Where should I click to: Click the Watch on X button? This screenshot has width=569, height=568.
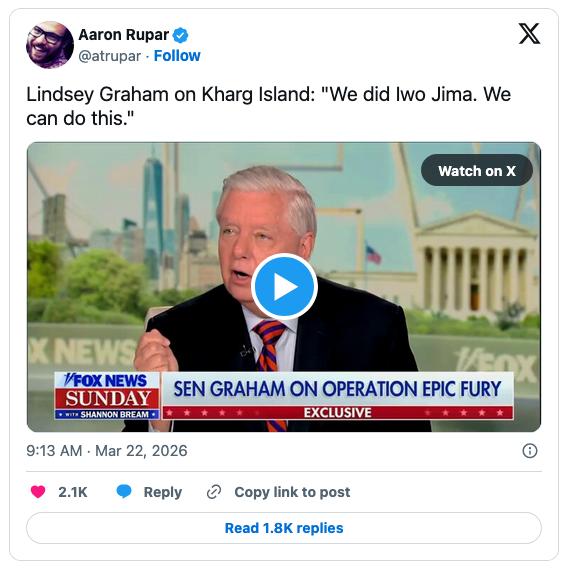click(476, 171)
